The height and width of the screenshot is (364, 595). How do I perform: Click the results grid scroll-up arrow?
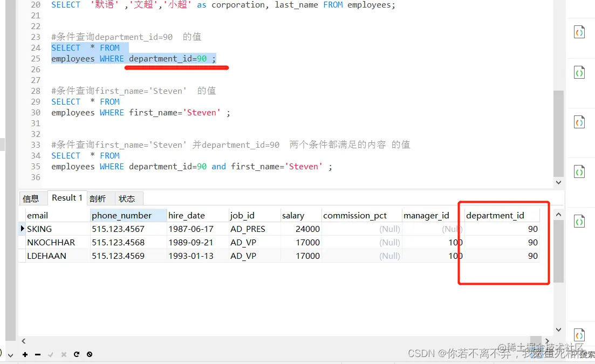point(558,215)
